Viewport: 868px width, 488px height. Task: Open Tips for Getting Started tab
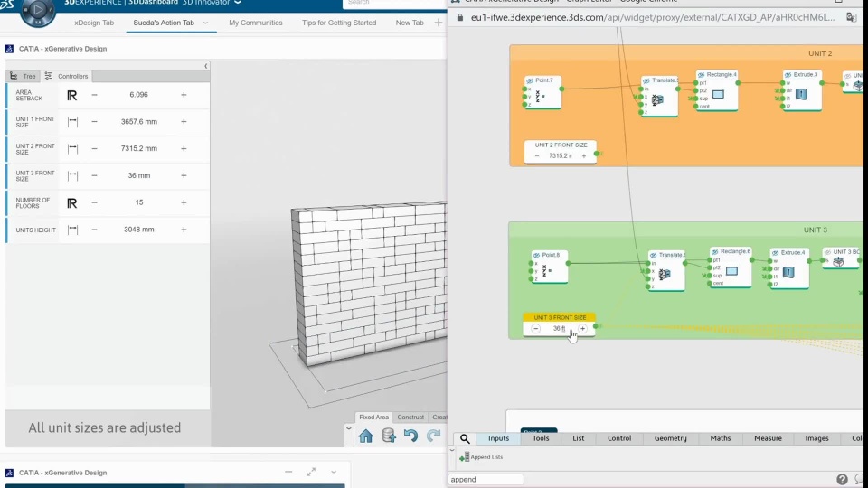339,23
